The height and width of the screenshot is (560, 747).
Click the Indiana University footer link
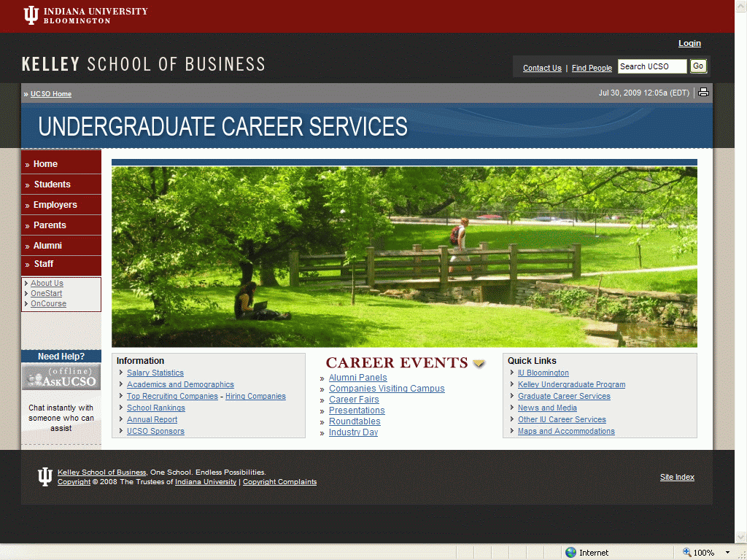[x=205, y=482]
